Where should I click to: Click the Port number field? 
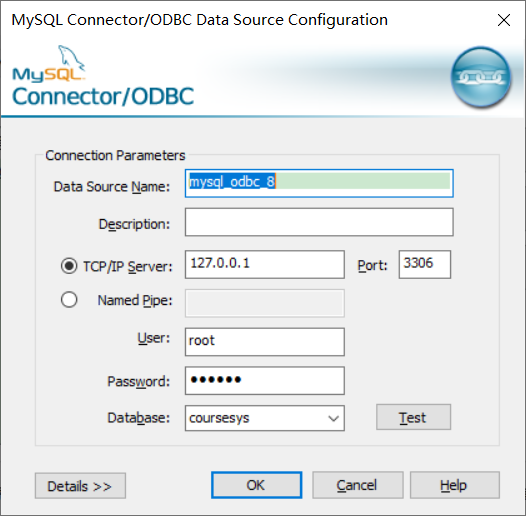425,264
